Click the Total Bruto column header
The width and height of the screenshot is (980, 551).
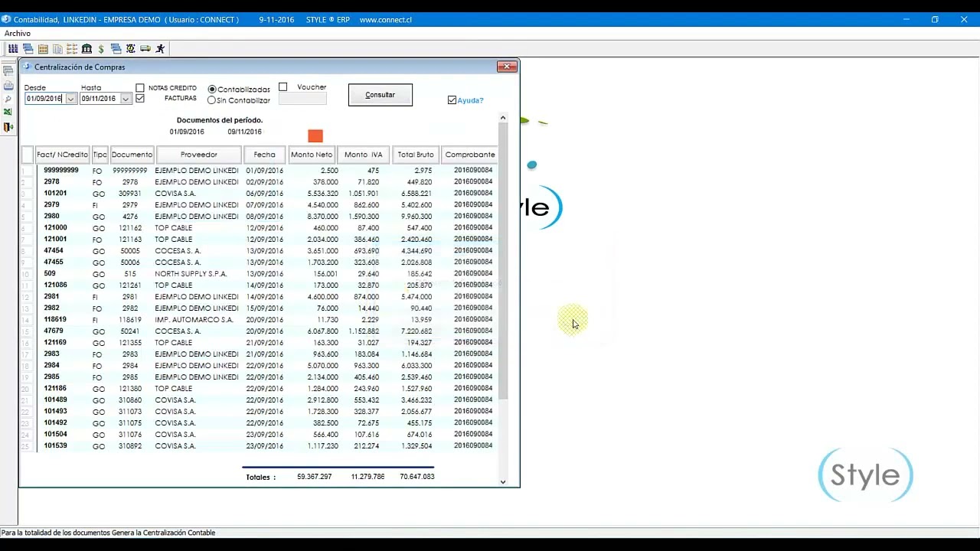pyautogui.click(x=416, y=155)
